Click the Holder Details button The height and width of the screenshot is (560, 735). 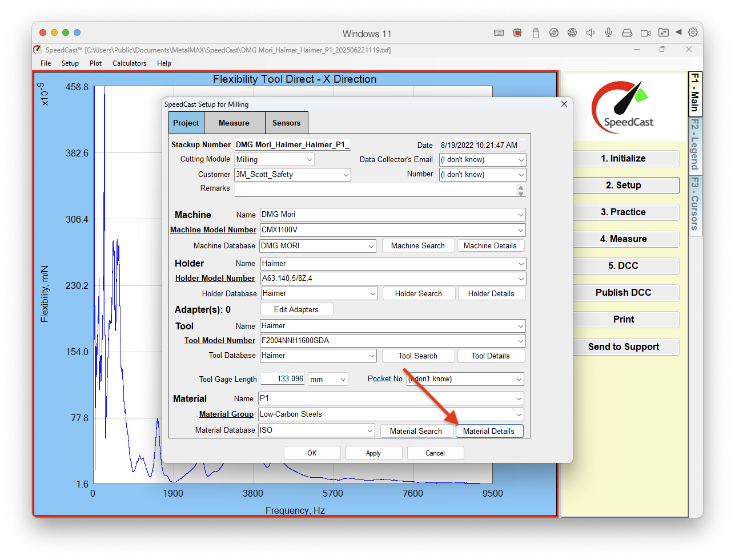[x=491, y=293]
